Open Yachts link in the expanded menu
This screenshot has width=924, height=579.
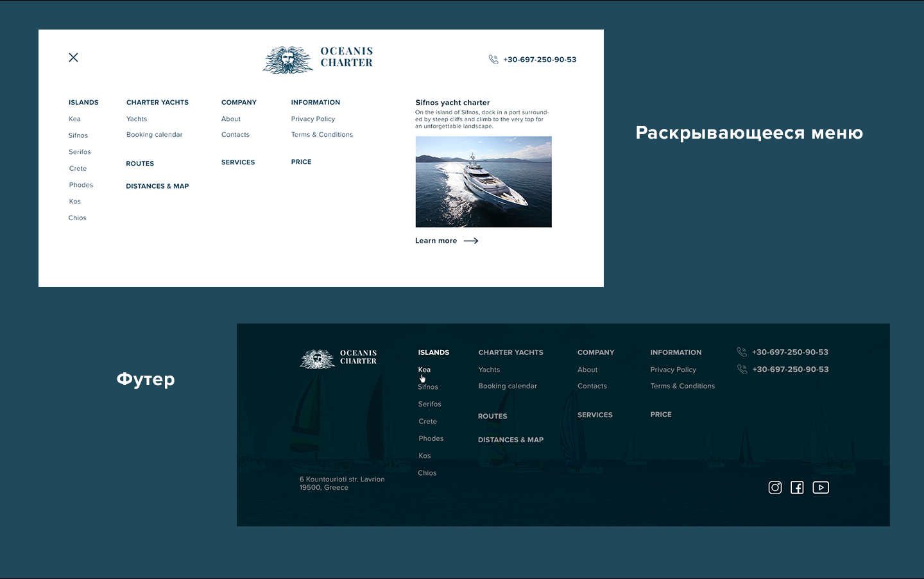(137, 119)
